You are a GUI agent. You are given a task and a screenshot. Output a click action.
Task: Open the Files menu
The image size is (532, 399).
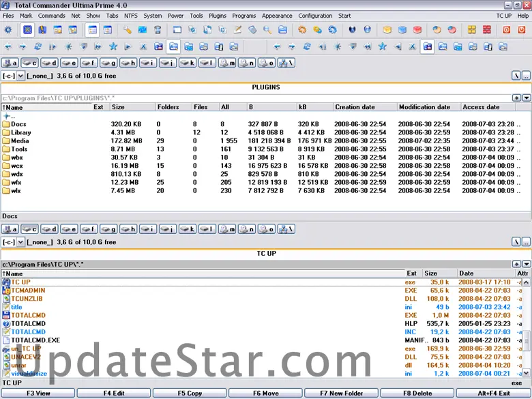click(8, 16)
